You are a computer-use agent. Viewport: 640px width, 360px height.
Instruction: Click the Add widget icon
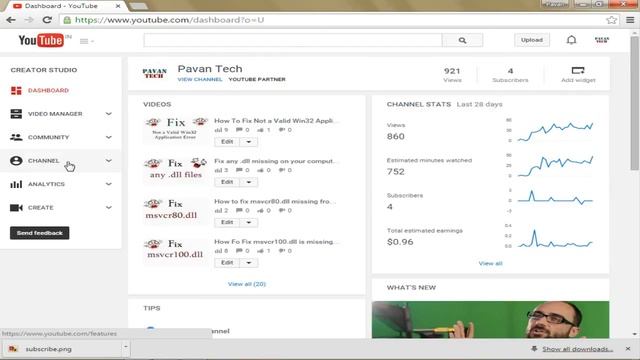click(x=578, y=71)
